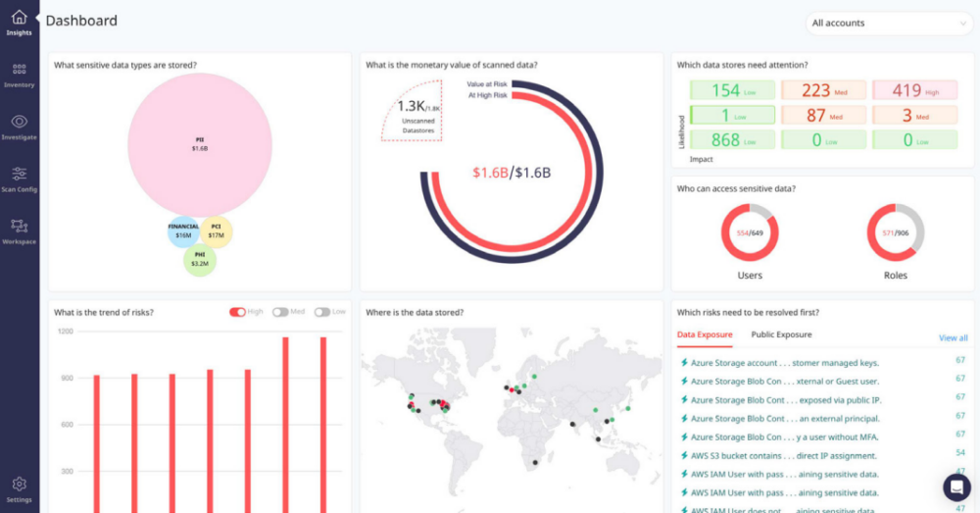Screen dimensions: 980x513
Task: Click the 419 High data stores tile
Action: click(914, 90)
